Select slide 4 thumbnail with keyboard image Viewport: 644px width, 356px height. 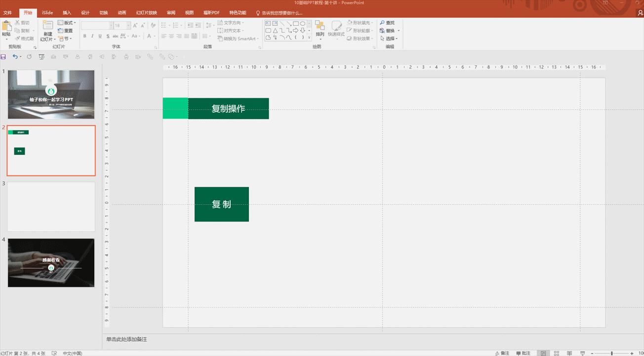(x=51, y=263)
